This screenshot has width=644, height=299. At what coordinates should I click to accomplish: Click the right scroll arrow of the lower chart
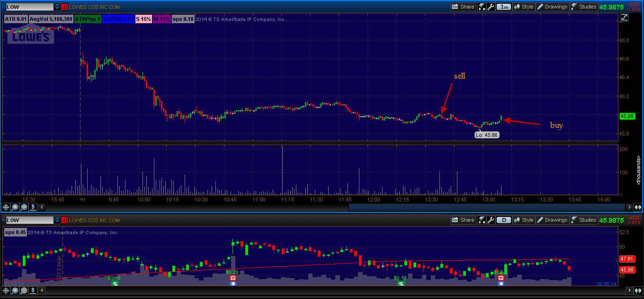pos(629,290)
